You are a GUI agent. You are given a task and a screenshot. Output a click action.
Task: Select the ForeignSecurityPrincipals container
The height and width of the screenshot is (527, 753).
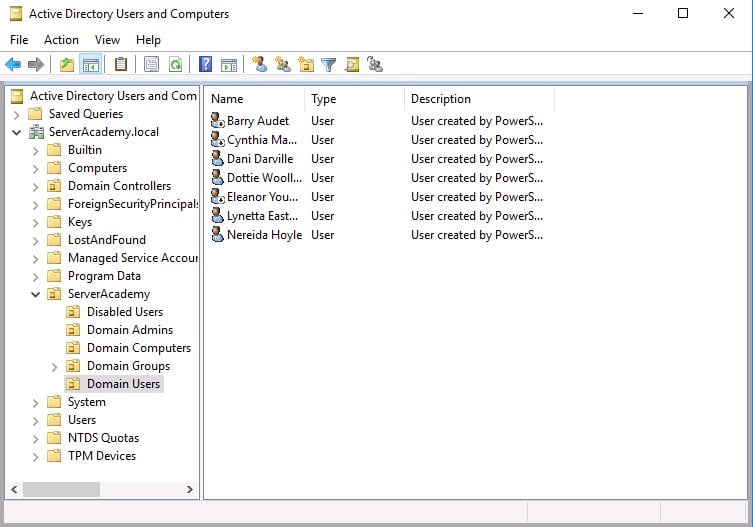[x=133, y=204]
